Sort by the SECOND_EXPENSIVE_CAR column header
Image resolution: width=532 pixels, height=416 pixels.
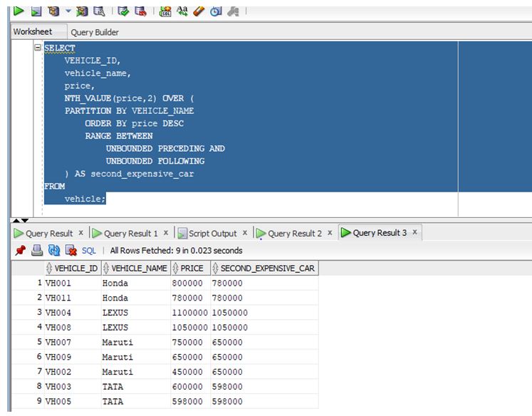[266, 269]
